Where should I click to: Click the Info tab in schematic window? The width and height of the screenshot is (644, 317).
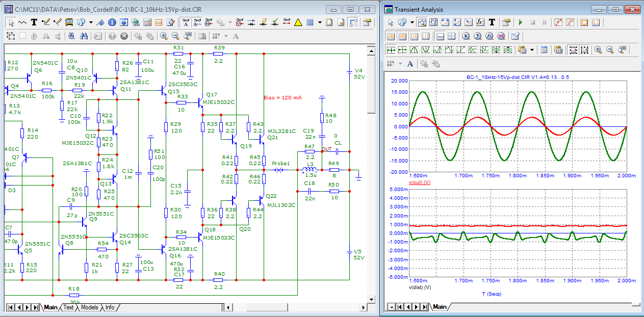pos(110,307)
